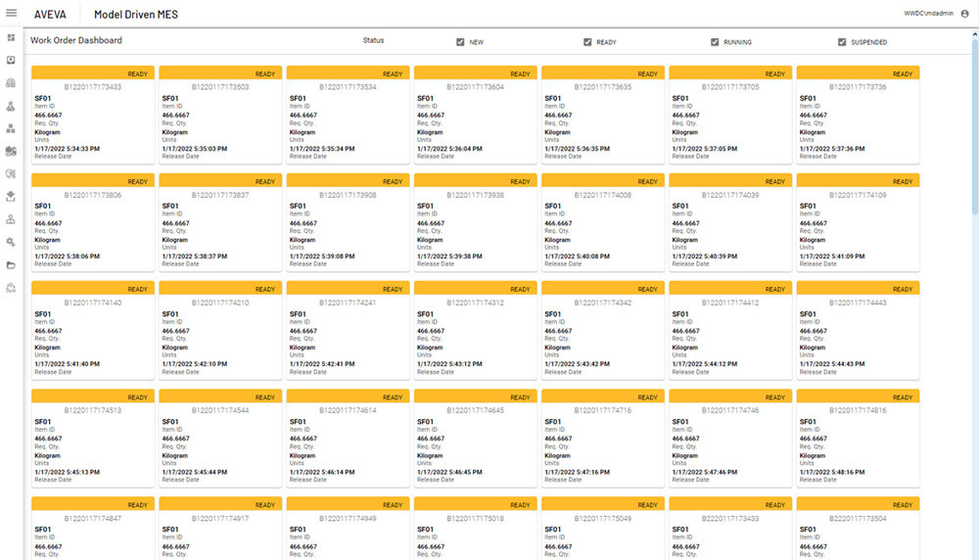Disable the RUNNING status checkbox
The height and width of the screenshot is (560, 979).
pyautogui.click(x=715, y=42)
